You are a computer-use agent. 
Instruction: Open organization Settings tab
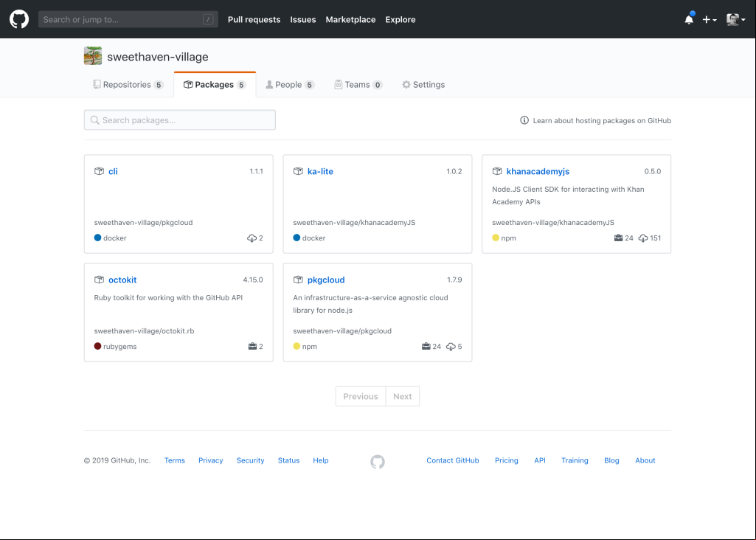(x=423, y=84)
